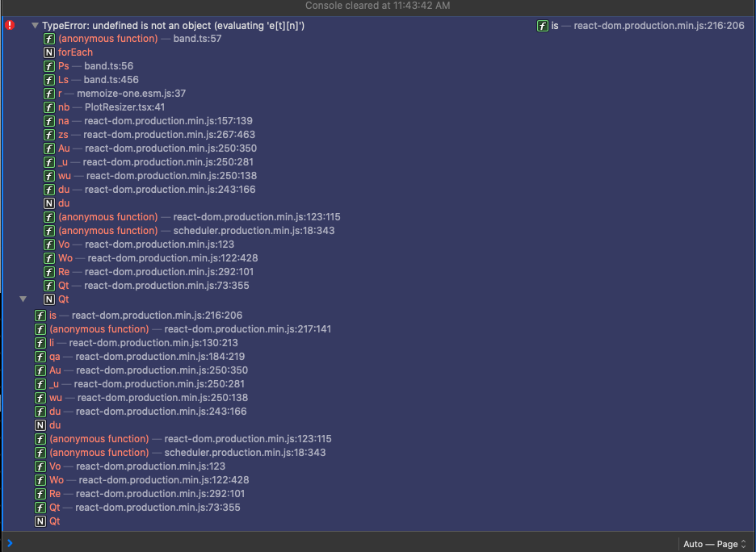Open react-dom.production.min.js:217:141 link

tap(248, 329)
